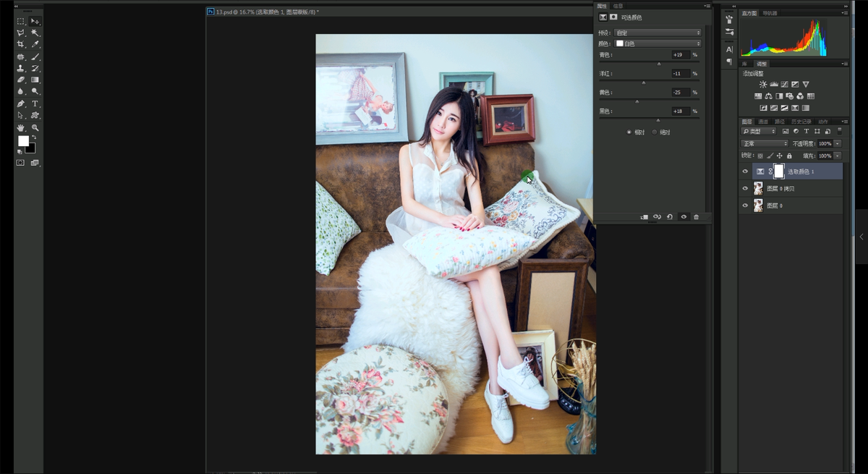Open the Properties panel flyout menu
The image size is (868, 474).
pyautogui.click(x=707, y=6)
